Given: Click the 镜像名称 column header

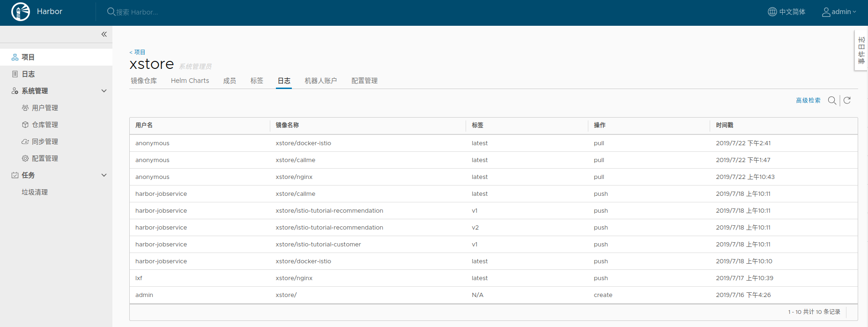Looking at the screenshot, I should [x=287, y=125].
